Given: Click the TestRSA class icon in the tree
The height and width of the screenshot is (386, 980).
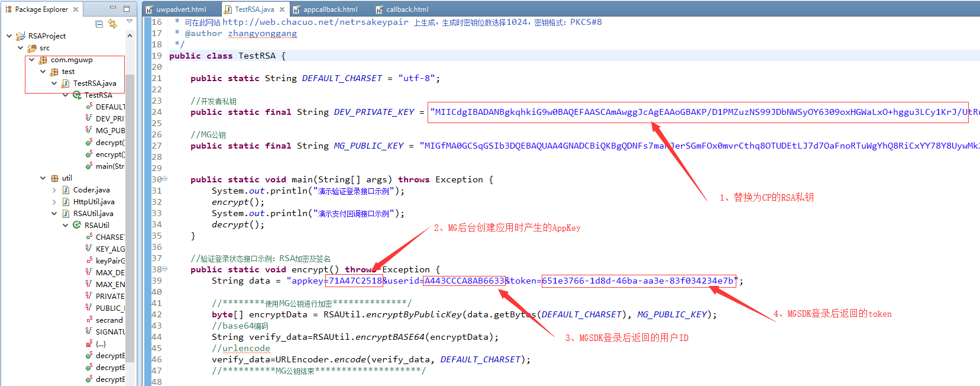Looking at the screenshot, I should [x=77, y=95].
